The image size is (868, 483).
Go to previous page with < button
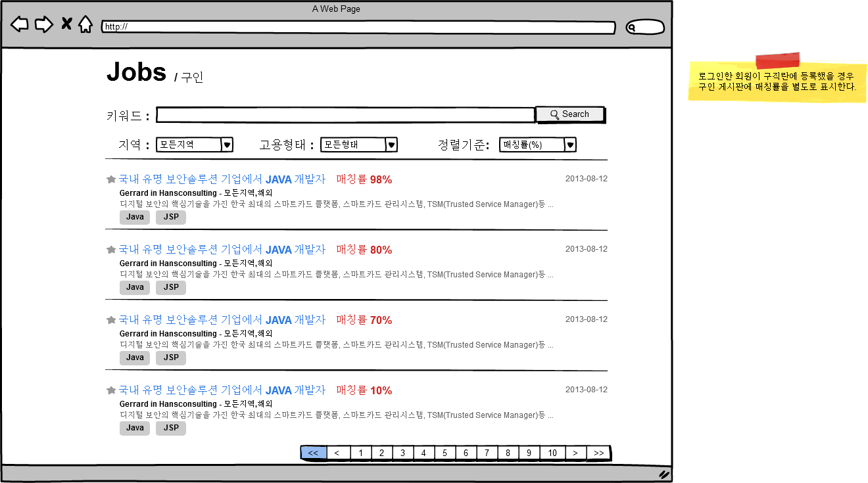[338, 453]
